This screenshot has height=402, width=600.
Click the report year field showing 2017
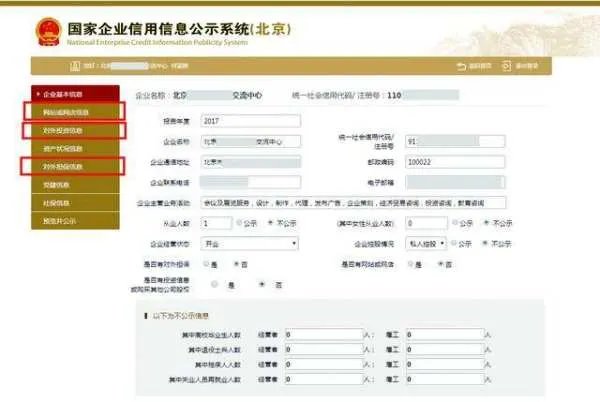click(251, 121)
